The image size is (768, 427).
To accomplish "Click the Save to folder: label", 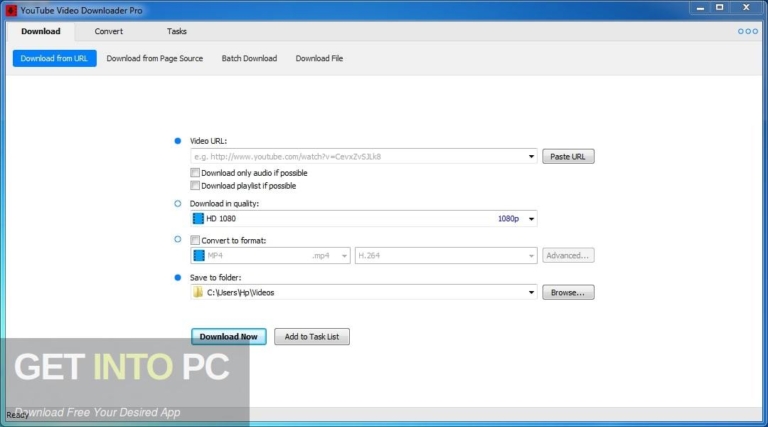I will coord(216,278).
